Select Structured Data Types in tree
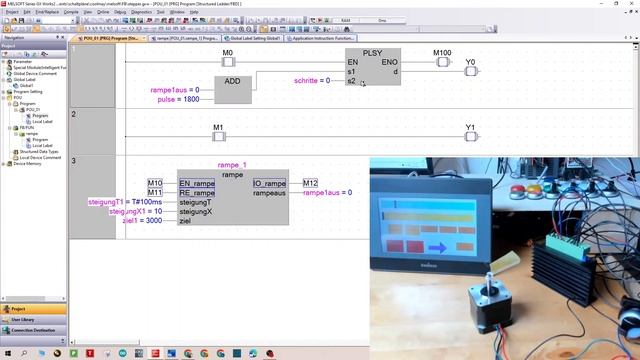The height and width of the screenshot is (360, 640). coord(39,151)
